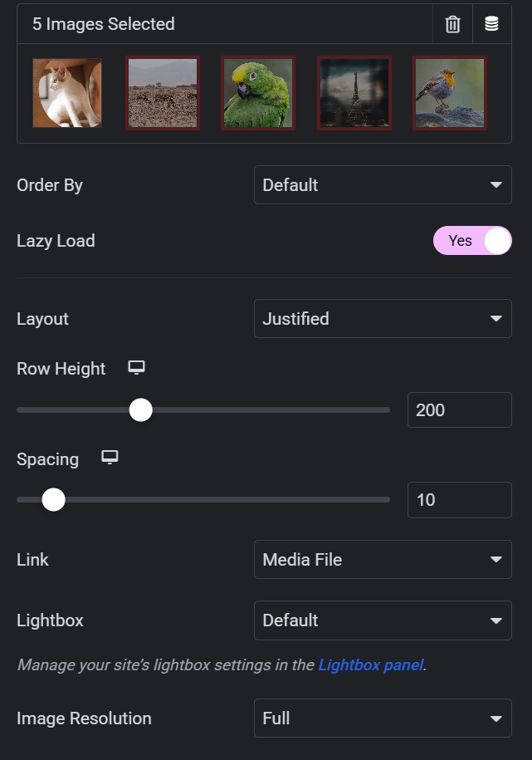This screenshot has height=760, width=532.
Task: Focus the Spacing value field
Action: (459, 500)
